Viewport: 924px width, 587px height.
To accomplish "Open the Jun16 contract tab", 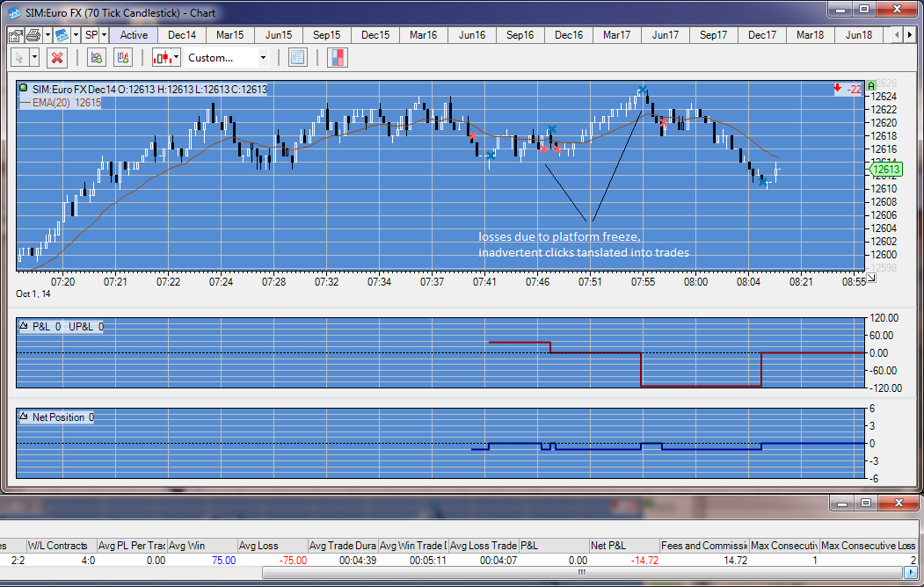I will (x=472, y=35).
